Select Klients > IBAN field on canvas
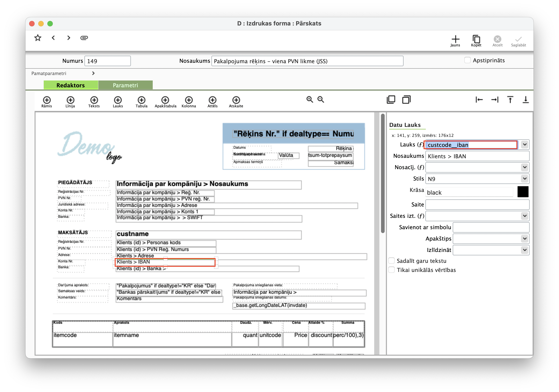This screenshot has width=559, height=392. [x=165, y=262]
